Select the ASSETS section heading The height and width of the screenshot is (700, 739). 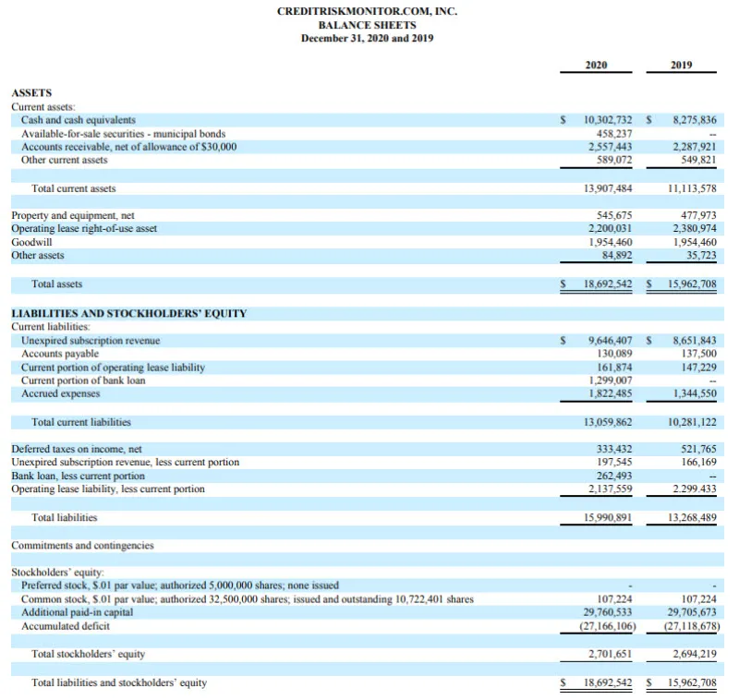point(31,92)
